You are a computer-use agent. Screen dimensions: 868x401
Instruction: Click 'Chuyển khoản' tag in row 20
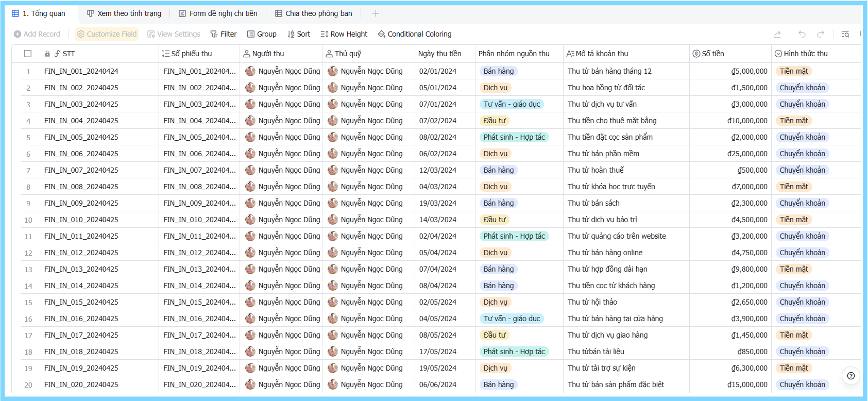point(802,385)
